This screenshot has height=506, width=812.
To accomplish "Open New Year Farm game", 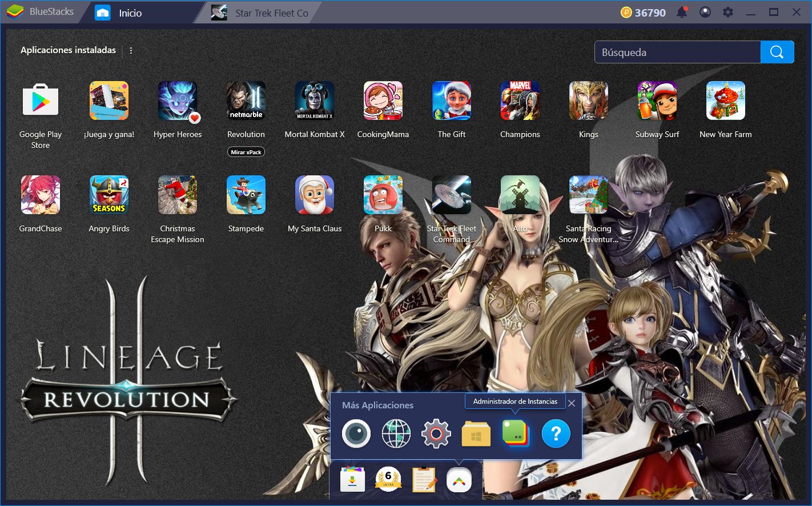I will tap(726, 101).
